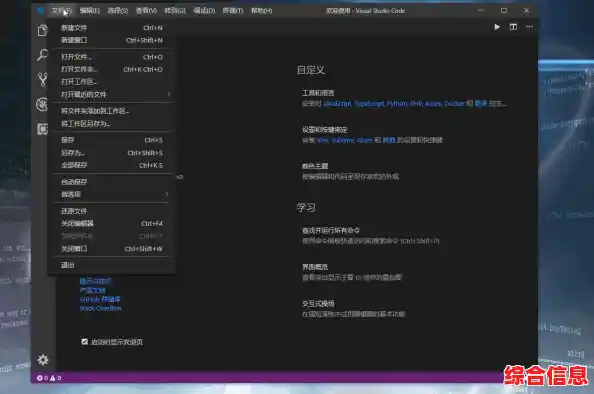
Task: Open the 编辑(E) menu
Action: point(90,11)
